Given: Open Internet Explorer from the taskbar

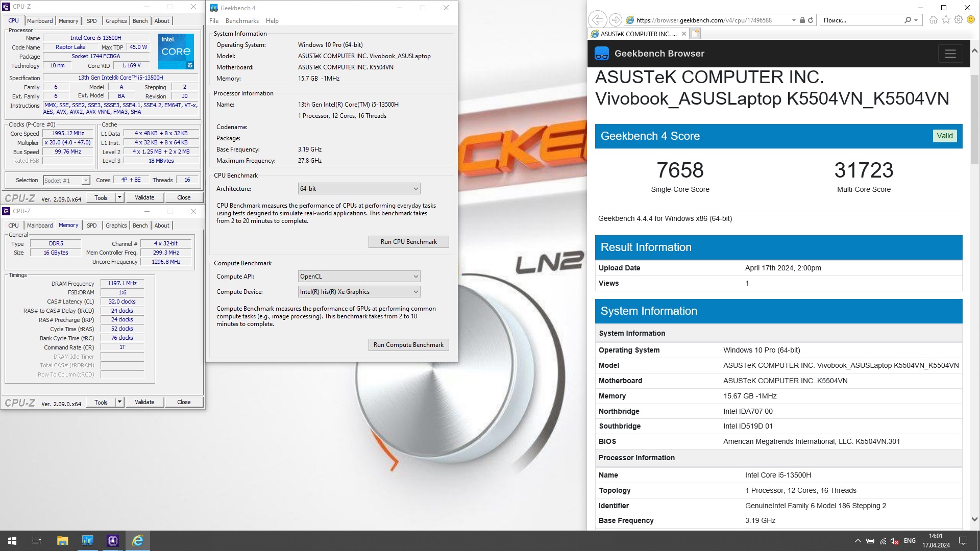Looking at the screenshot, I should [138, 541].
